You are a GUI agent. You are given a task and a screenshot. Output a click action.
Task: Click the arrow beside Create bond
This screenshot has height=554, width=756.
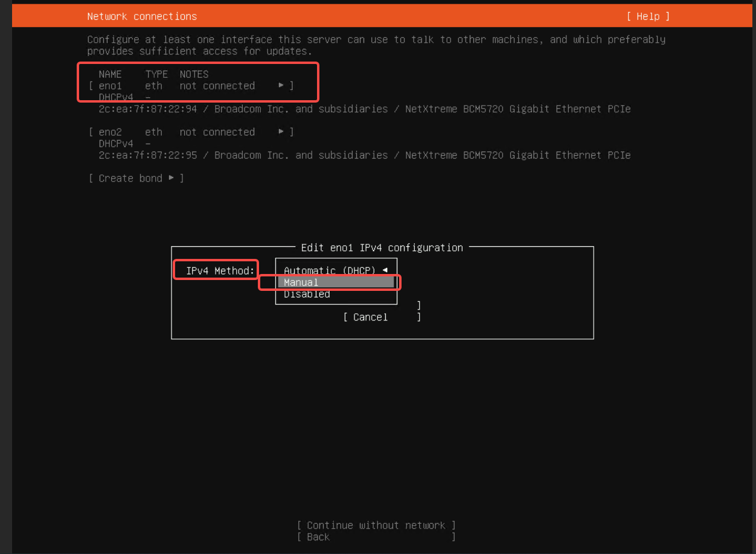click(x=171, y=178)
